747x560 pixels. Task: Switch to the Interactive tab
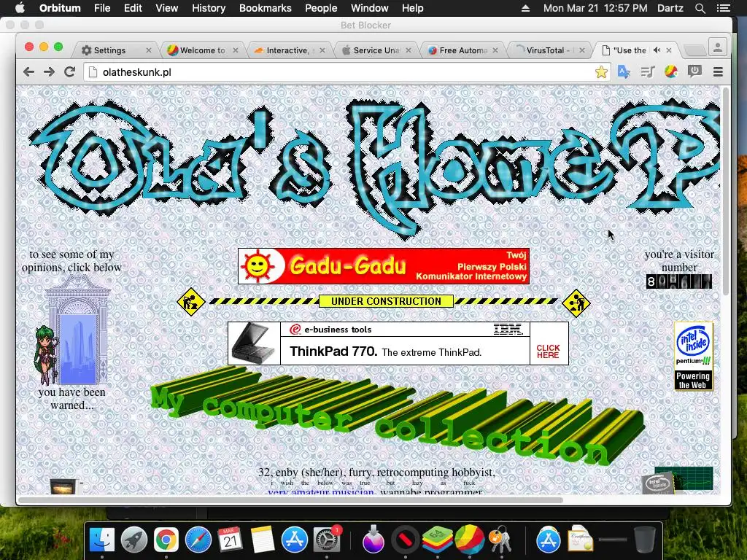pos(287,50)
